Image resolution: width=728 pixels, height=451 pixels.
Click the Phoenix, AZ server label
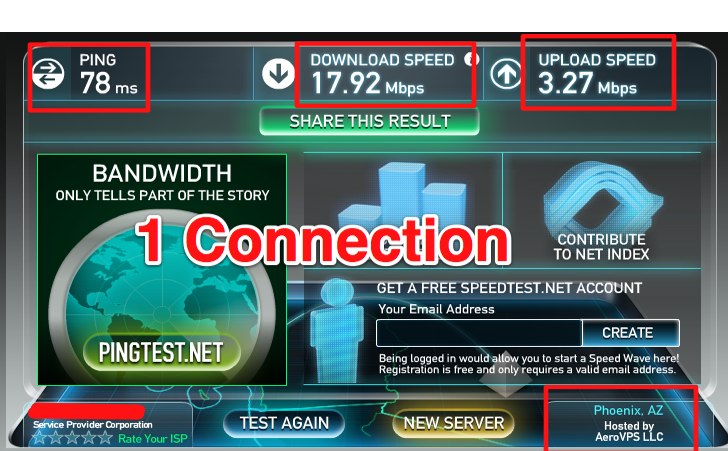pyautogui.click(x=628, y=411)
